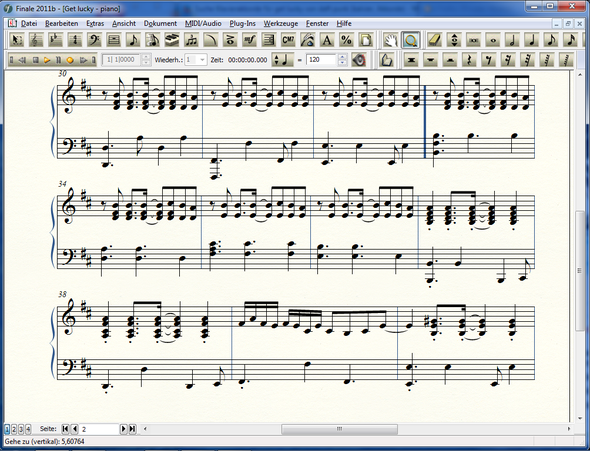The image size is (590, 451).
Task: Choose the double whole rest
Action: (x=411, y=60)
